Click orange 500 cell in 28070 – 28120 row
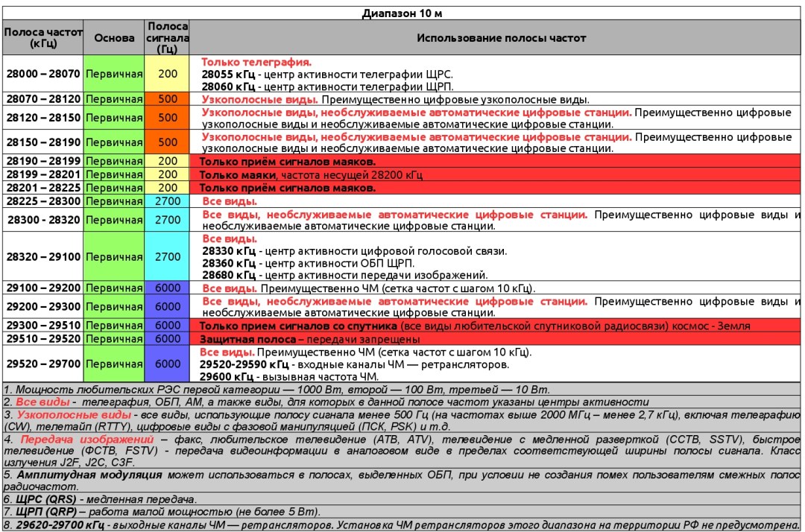 click(x=168, y=99)
